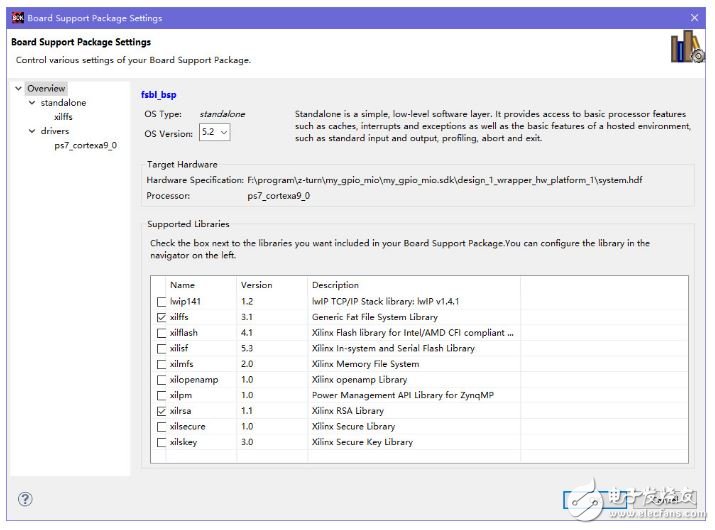The image size is (715, 530).
Task: Click the library books icon
Action: click(x=687, y=48)
